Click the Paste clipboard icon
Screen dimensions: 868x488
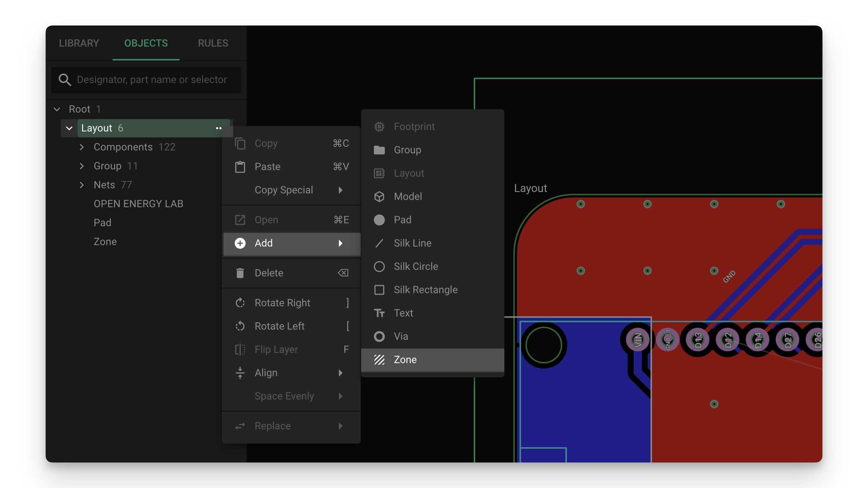[x=240, y=167]
